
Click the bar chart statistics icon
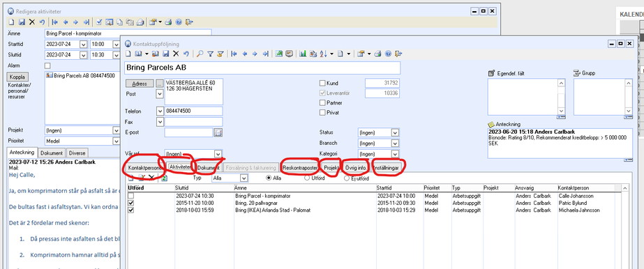click(303, 53)
